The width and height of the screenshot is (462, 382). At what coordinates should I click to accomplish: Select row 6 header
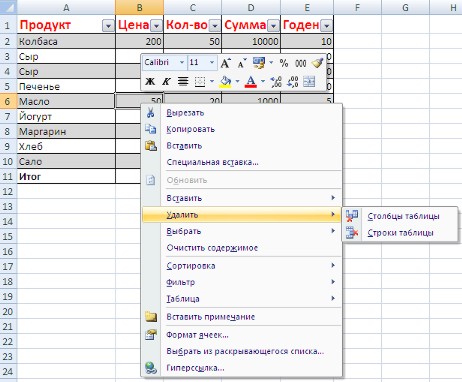pos(8,101)
